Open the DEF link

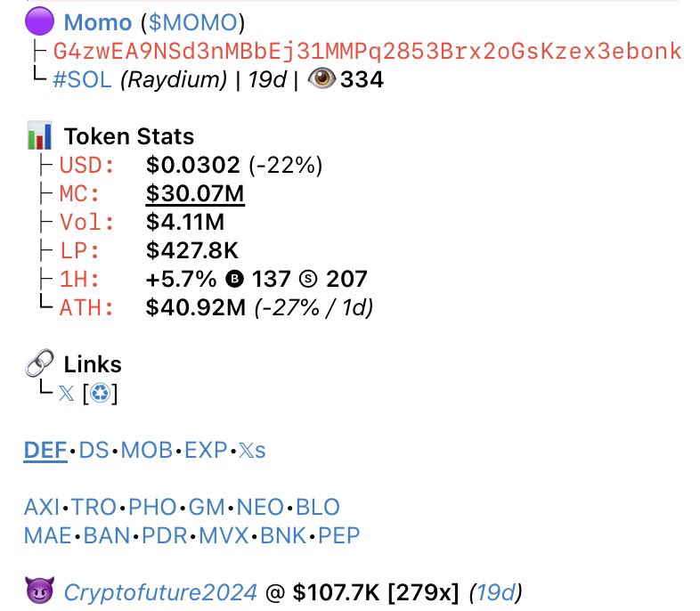coord(45,451)
